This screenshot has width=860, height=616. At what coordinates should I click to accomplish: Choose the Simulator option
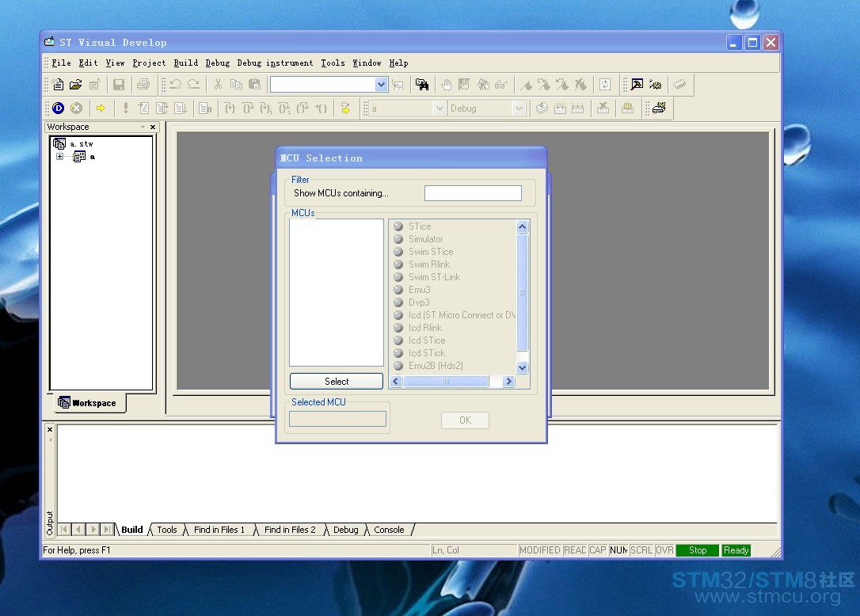(x=425, y=239)
